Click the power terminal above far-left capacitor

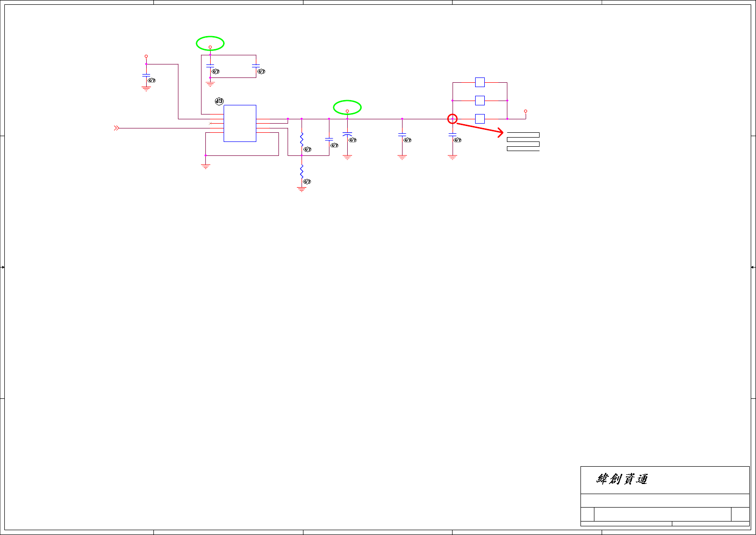(x=146, y=56)
